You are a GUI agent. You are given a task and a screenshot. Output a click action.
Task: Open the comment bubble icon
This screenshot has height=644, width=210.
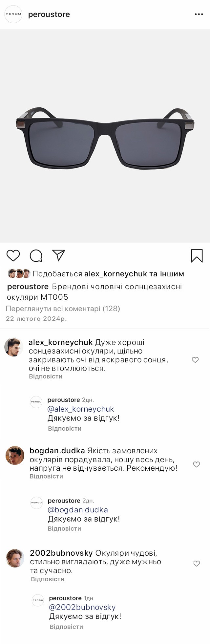tap(36, 256)
